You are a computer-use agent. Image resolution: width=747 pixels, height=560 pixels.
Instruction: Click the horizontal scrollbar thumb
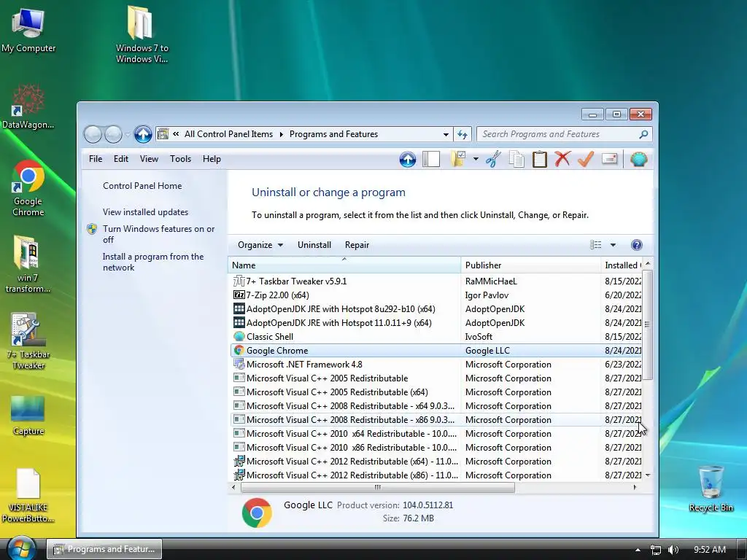point(378,487)
